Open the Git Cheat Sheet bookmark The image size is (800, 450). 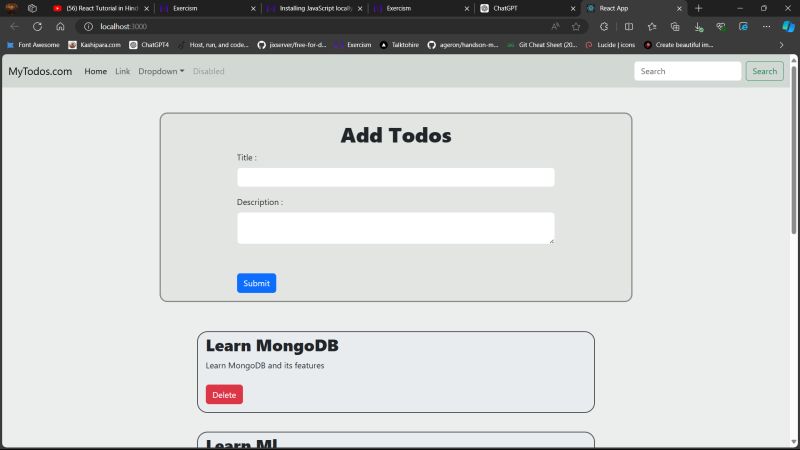coord(542,45)
